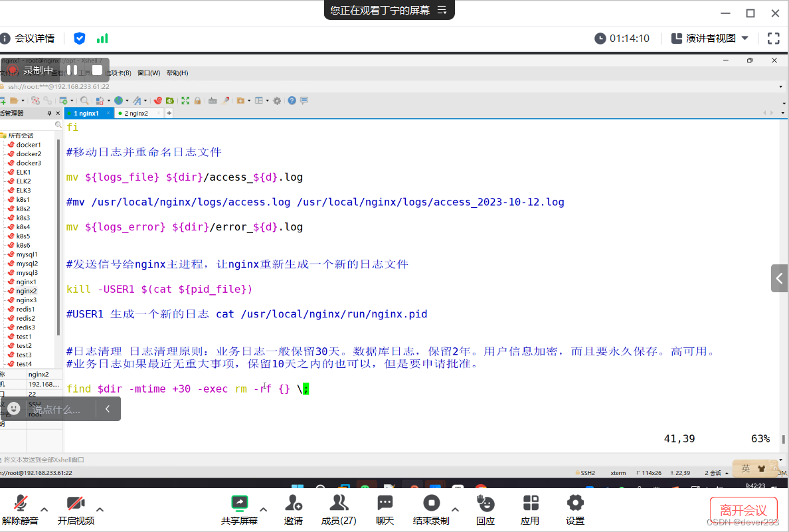Open the 演讲者视图 view dropdown

(710, 39)
